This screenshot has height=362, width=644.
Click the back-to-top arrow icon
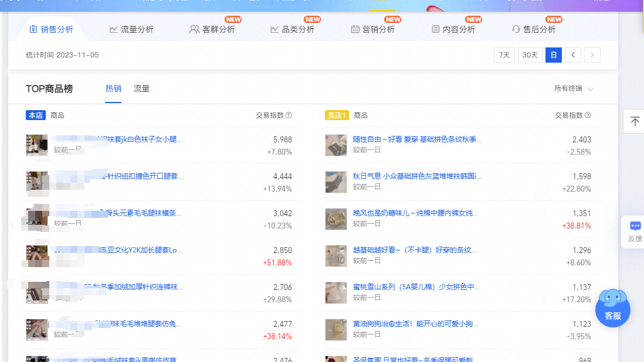(x=635, y=121)
